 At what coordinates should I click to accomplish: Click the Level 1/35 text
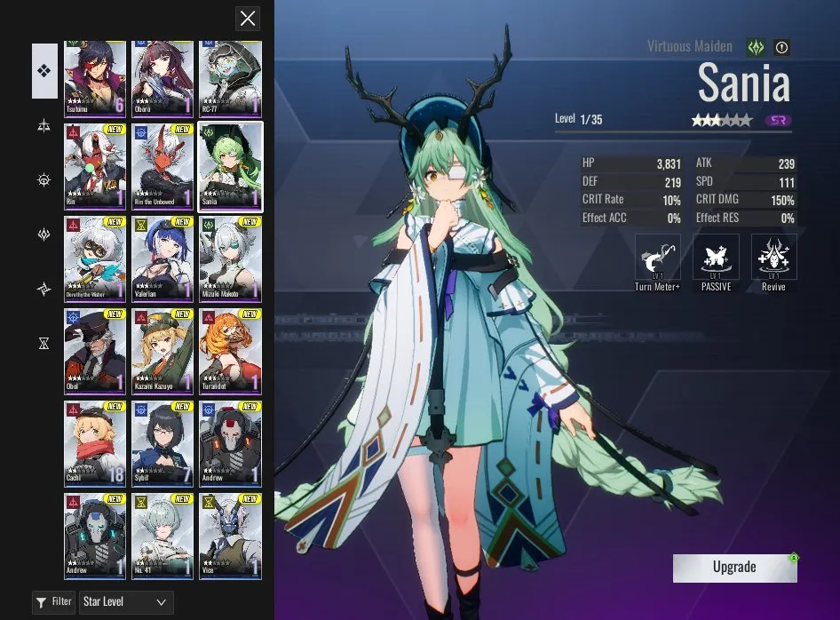pos(579,119)
